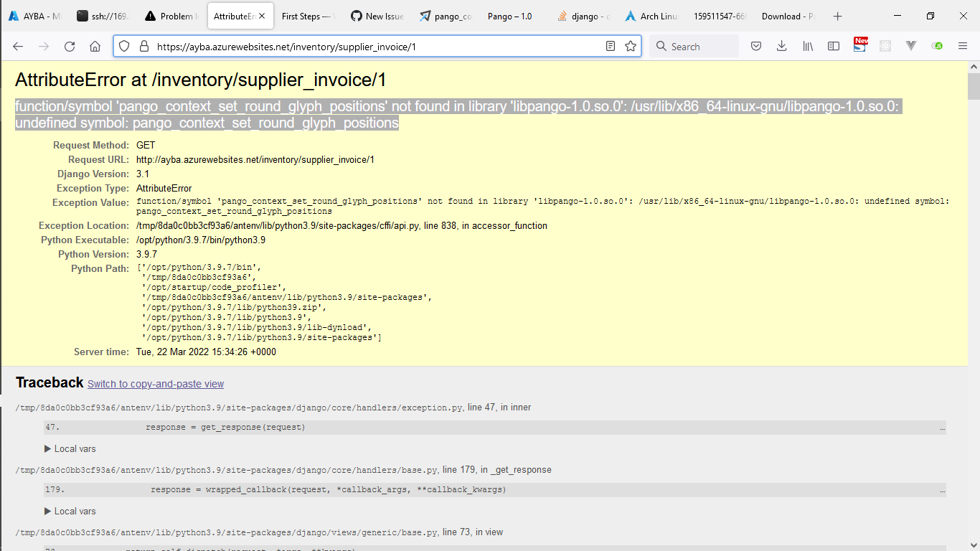Click the green extension icon near the menu
980x551 pixels.
tap(937, 45)
